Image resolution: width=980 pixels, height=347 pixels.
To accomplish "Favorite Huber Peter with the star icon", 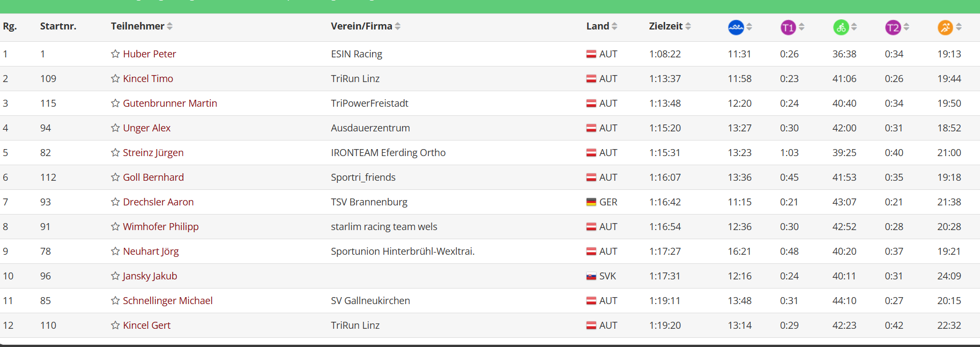I will tap(115, 54).
